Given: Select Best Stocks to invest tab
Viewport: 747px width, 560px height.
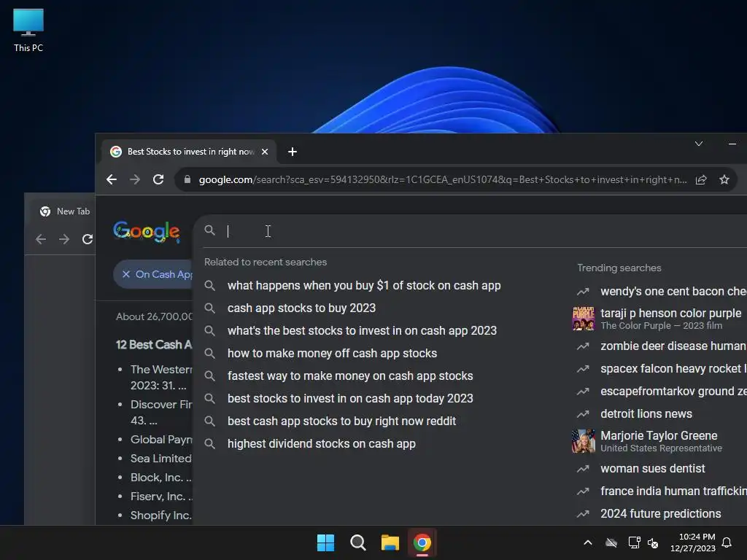Looking at the screenshot, I should tap(189, 152).
